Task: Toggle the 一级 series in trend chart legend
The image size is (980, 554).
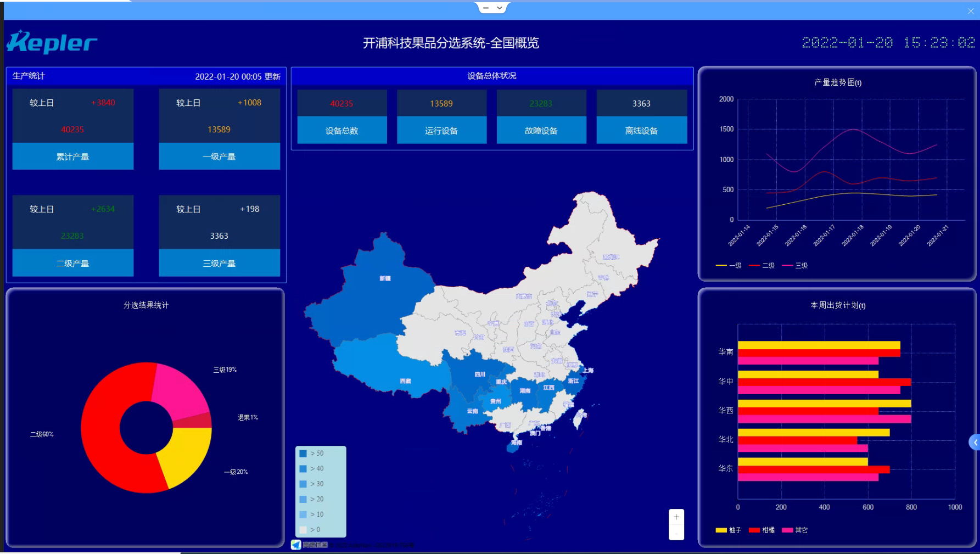Action: click(x=729, y=265)
